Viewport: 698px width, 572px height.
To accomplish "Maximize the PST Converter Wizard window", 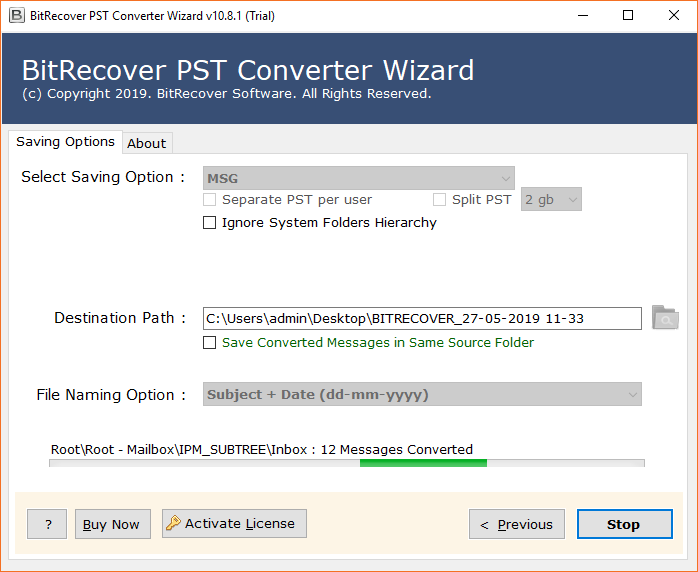I will tap(628, 16).
